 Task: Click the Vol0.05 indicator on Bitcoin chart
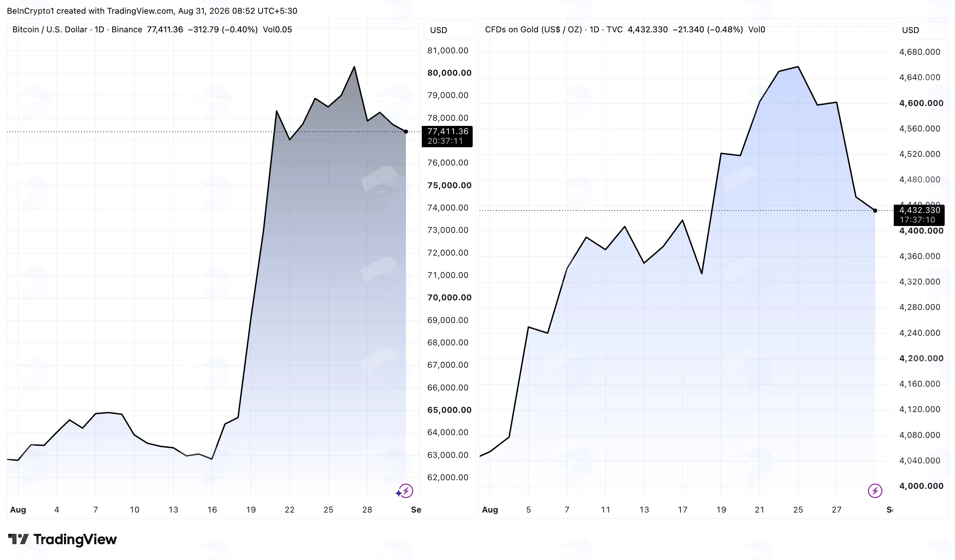coord(277,30)
